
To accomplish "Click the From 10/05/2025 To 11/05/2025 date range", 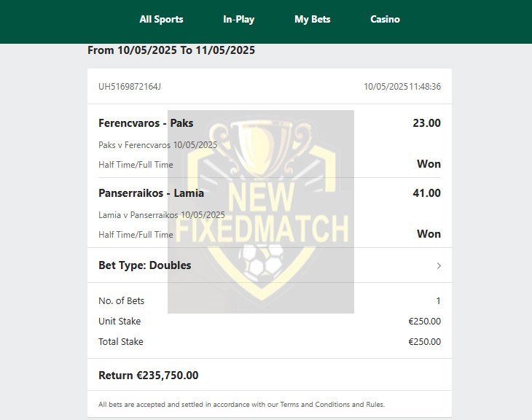I will [x=171, y=50].
